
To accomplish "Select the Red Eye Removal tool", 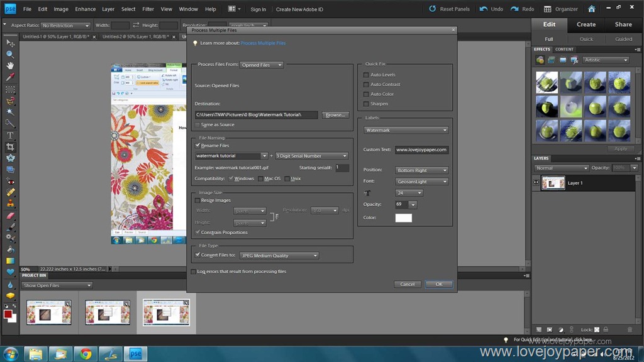I will pos(10,181).
